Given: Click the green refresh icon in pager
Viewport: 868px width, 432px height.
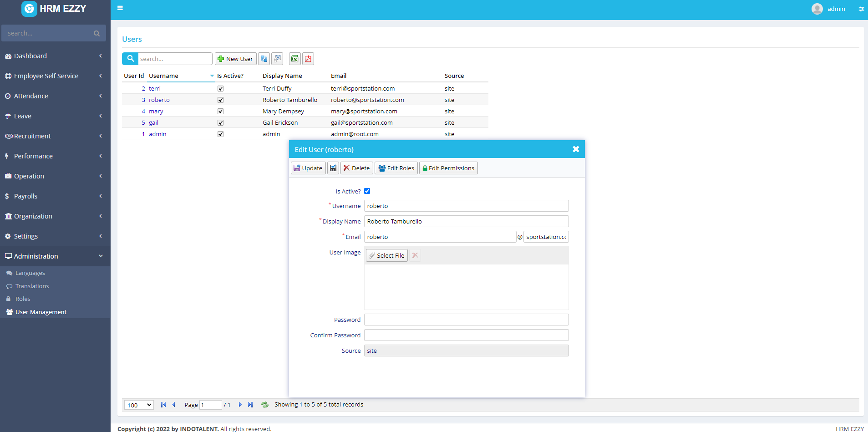Looking at the screenshot, I should pyautogui.click(x=265, y=405).
